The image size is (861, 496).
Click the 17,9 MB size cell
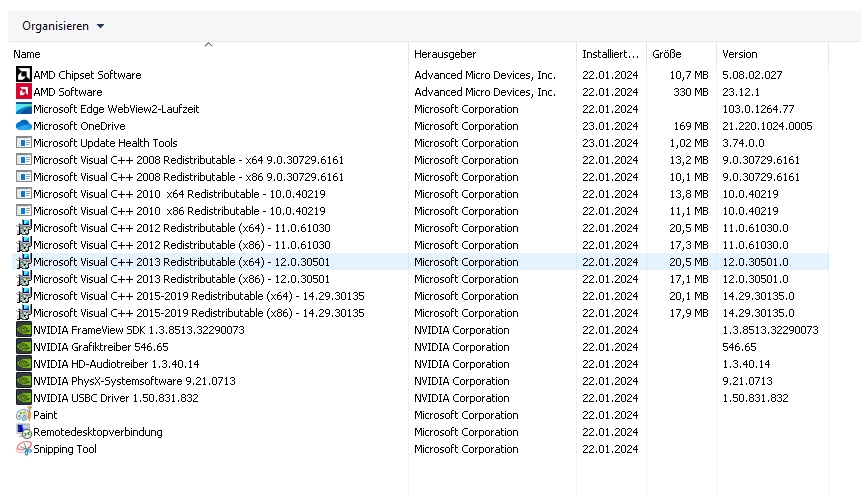click(x=689, y=313)
